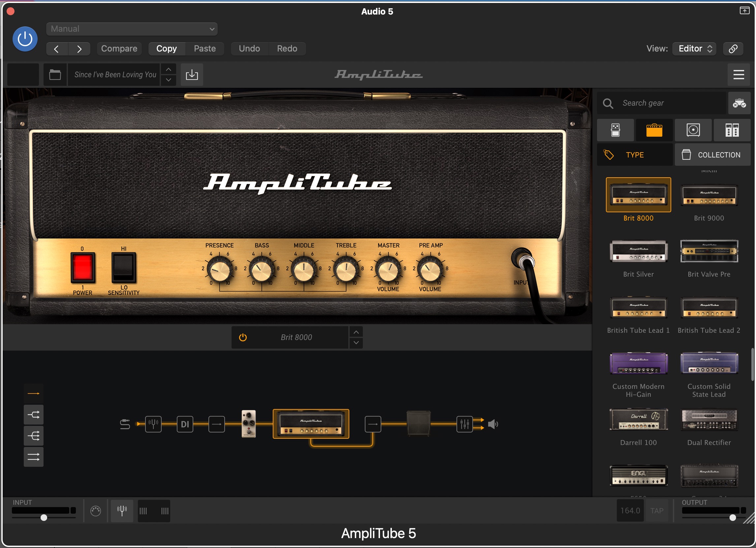Click the Search gear field

pyautogui.click(x=661, y=103)
